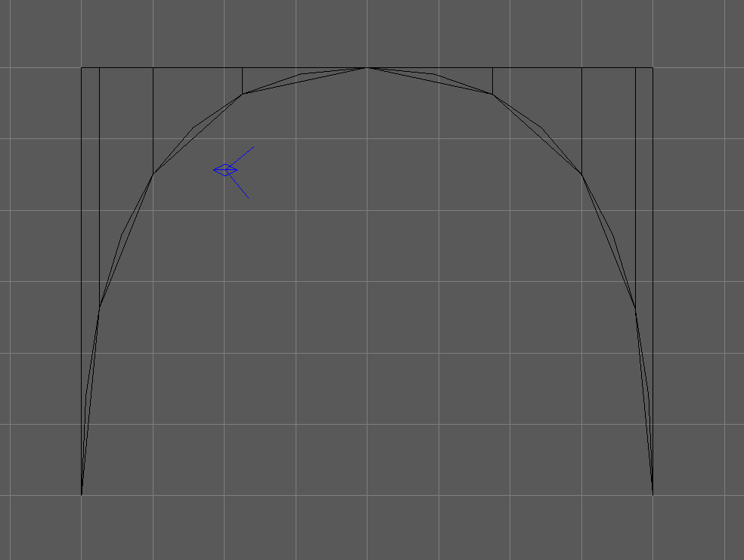Select the top horizontal edge right of the apex
The image size is (744, 560).
537,68
